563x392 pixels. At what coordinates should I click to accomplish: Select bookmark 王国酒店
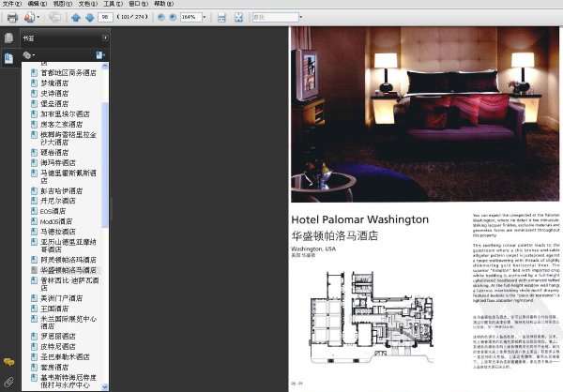[x=54, y=309]
